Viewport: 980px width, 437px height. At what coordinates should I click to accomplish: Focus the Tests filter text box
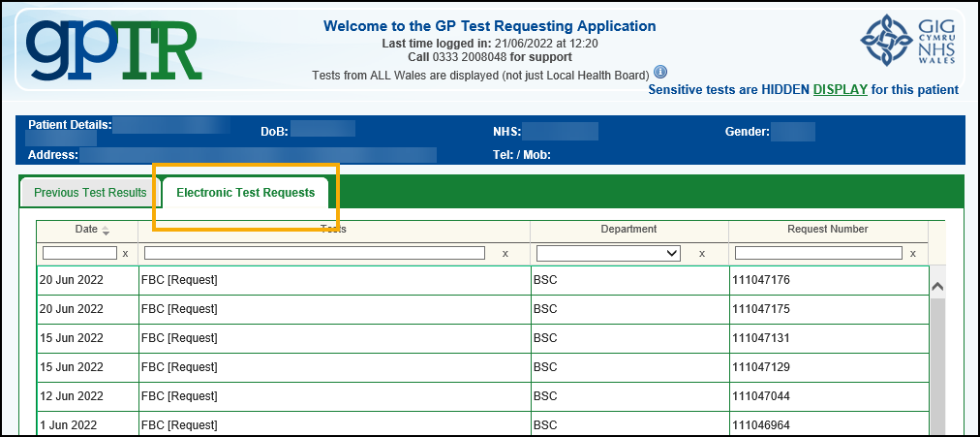click(x=314, y=253)
